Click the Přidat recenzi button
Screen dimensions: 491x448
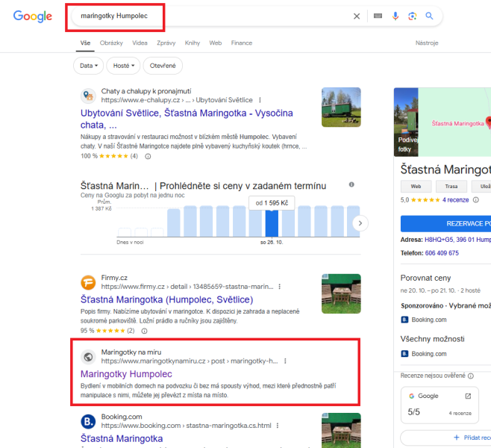click(446, 438)
